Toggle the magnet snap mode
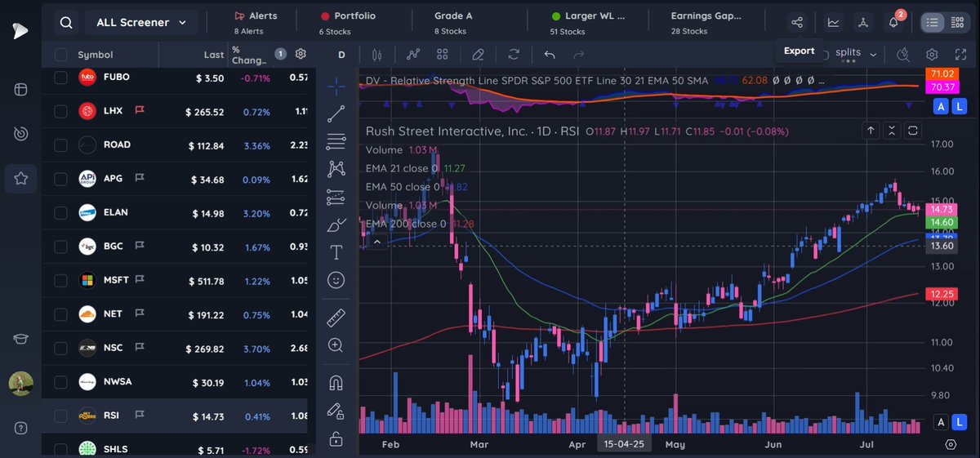Image resolution: width=980 pixels, height=458 pixels. (x=336, y=382)
